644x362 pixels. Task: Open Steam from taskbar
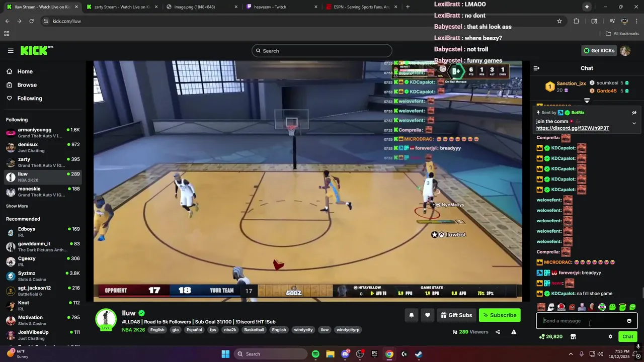click(x=419, y=354)
